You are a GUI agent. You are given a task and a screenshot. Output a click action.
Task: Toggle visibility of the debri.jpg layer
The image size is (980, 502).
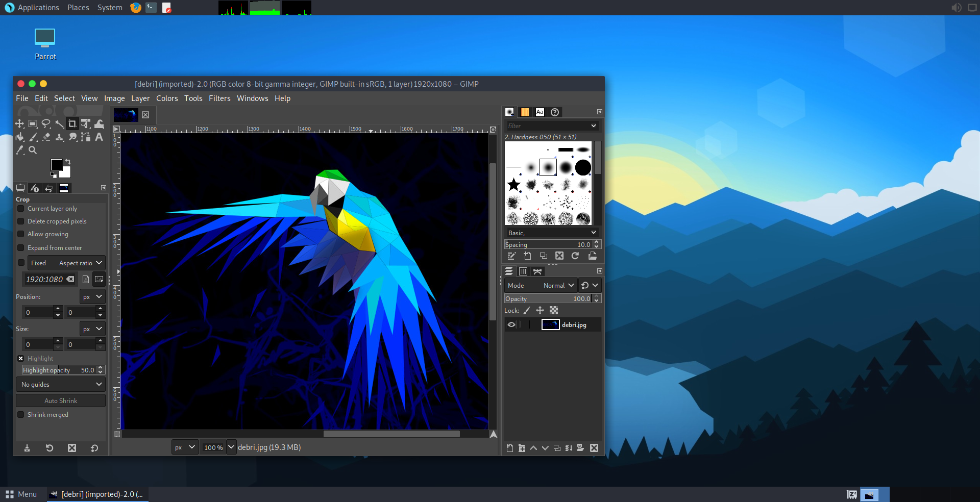click(x=511, y=324)
